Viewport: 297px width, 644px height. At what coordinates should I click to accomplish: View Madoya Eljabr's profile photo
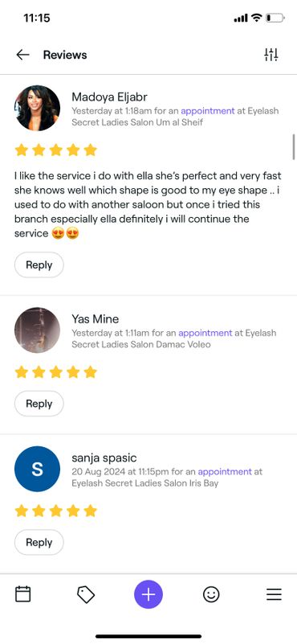(38, 108)
